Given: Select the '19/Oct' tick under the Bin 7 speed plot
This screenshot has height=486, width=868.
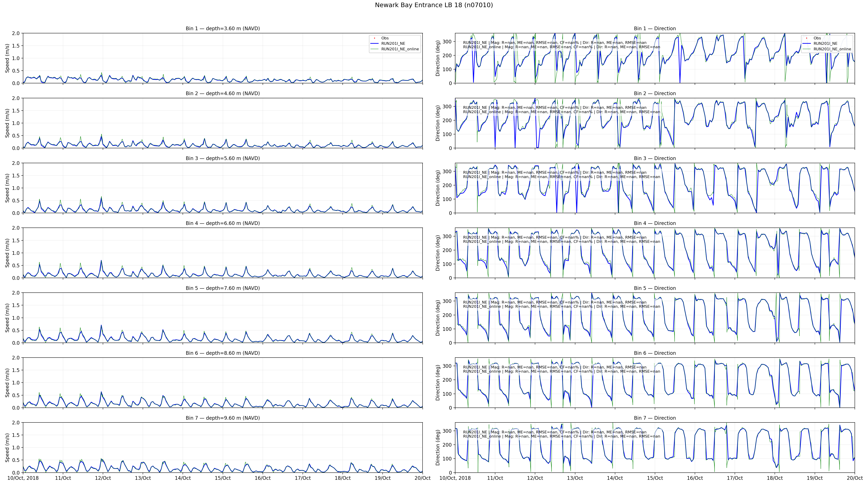Looking at the screenshot, I should (382, 478).
